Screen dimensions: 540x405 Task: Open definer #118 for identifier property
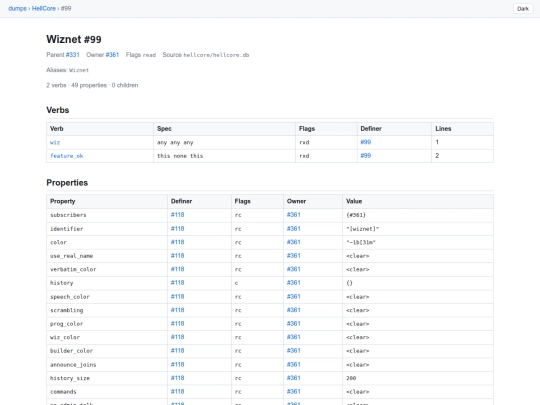pyautogui.click(x=177, y=228)
